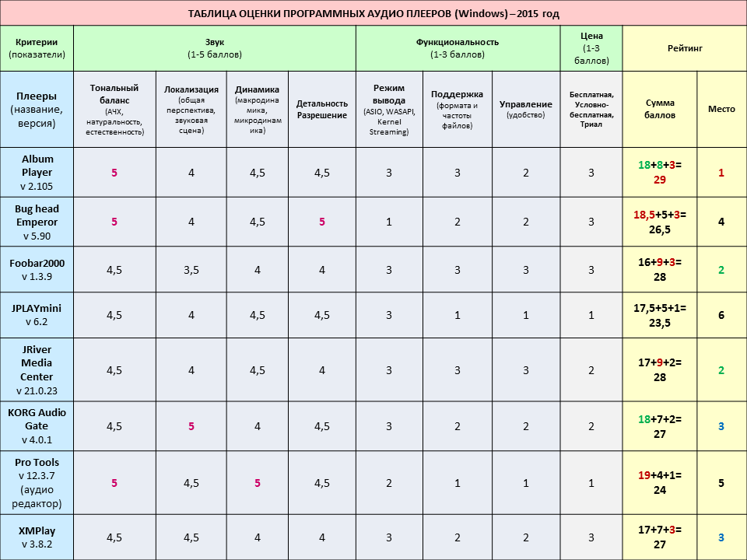This screenshot has width=747, height=560.
Task: Select JPLAYmini's price score "1"
Action: (x=591, y=315)
